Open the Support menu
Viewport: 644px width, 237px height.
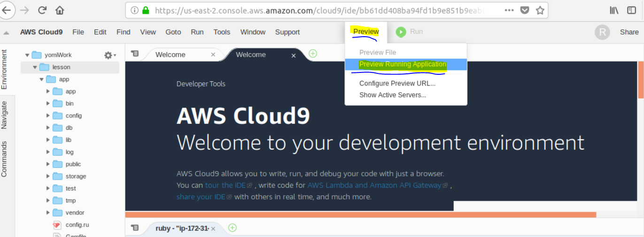287,32
